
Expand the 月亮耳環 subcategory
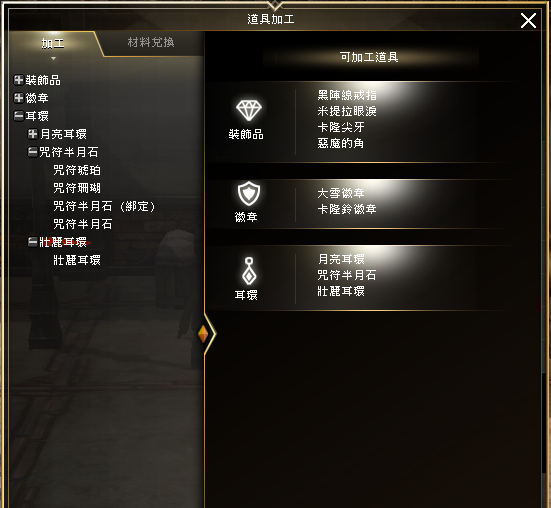coord(33,133)
